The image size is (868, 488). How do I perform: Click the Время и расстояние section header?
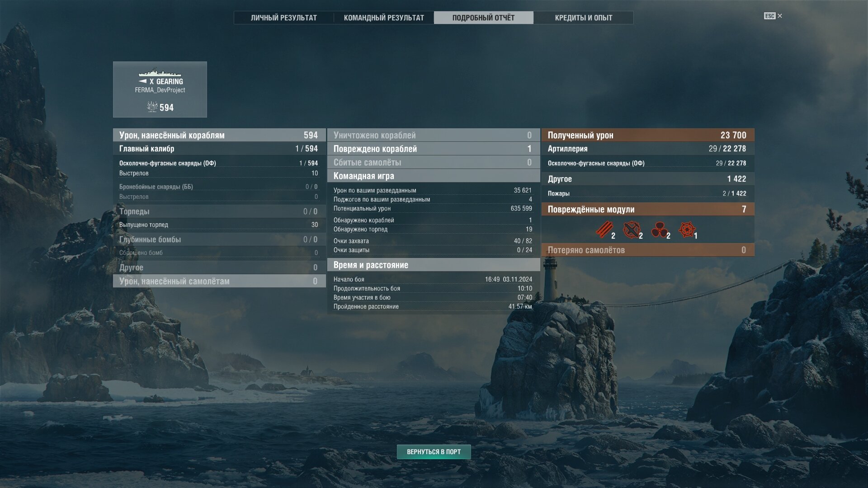pyautogui.click(x=434, y=265)
